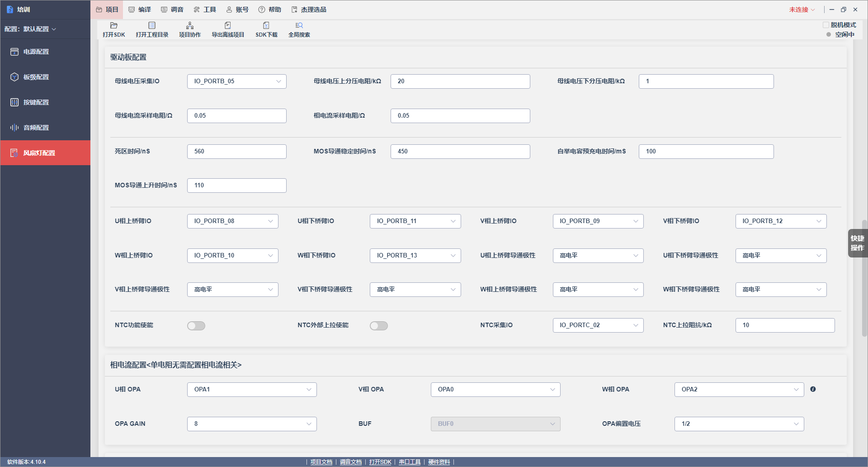Click the 硬件资料 link
The width and height of the screenshot is (868, 467).
tap(439, 462)
